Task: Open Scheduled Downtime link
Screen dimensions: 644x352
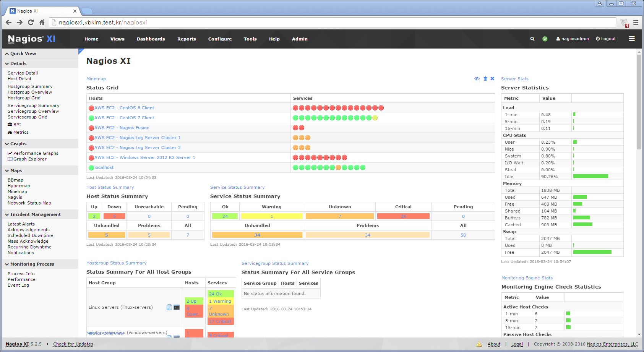Action: [30, 235]
